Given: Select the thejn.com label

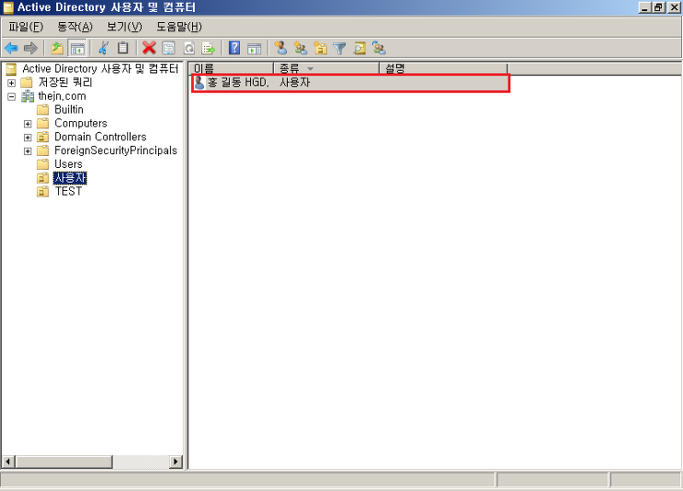Looking at the screenshot, I should point(62,96).
